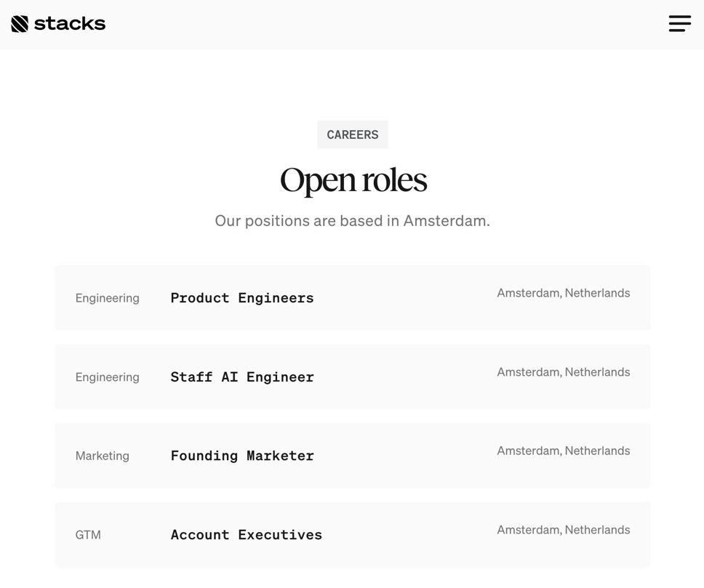Image resolution: width=704 pixels, height=588 pixels.
Task: Click the Open roles heading
Action: point(353,180)
